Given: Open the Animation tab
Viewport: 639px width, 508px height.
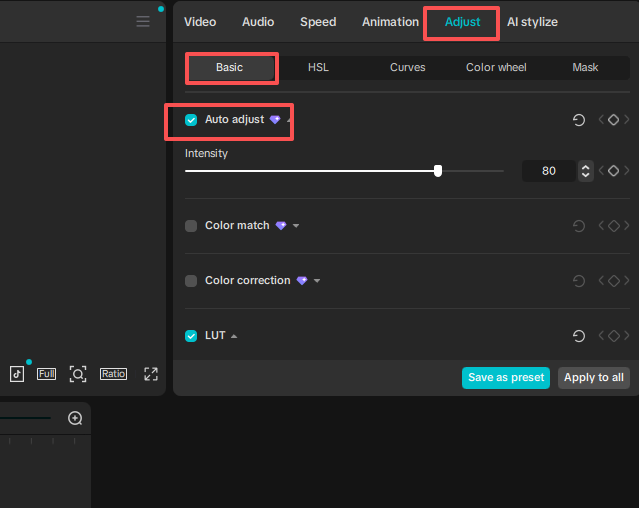Looking at the screenshot, I should coord(390,22).
